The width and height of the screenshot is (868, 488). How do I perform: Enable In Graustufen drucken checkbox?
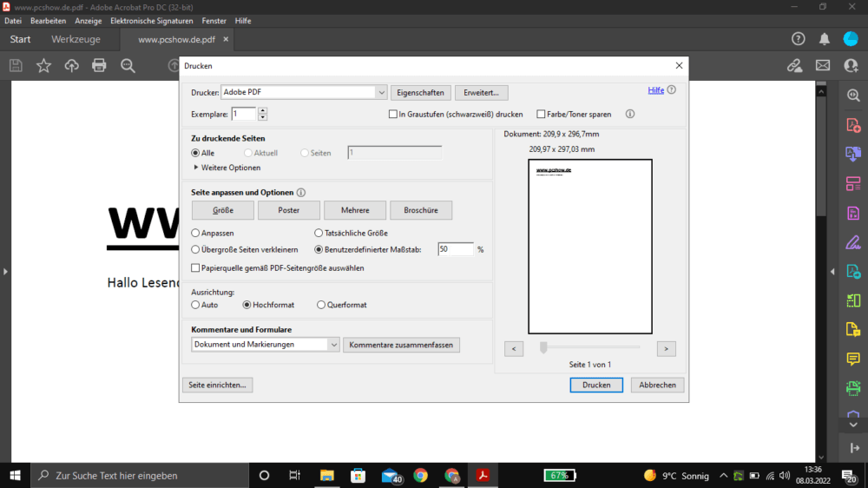pos(393,114)
